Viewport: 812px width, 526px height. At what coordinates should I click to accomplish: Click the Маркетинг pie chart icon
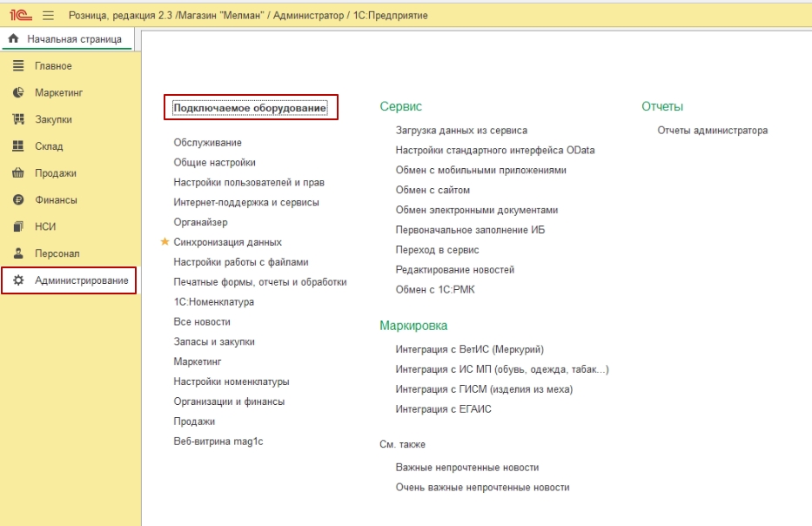18,92
